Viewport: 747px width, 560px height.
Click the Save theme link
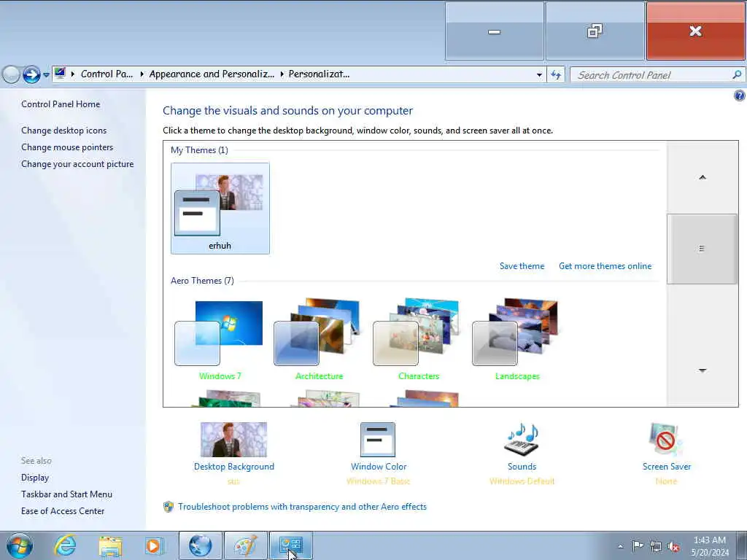[x=522, y=266]
